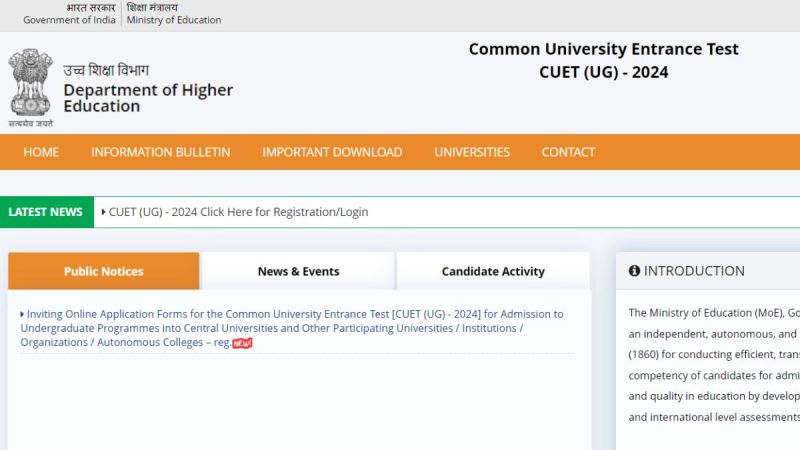Image resolution: width=800 pixels, height=450 pixels.
Task: Click the arrow bullet before the Inviting Online Application notice
Action: coord(23,314)
